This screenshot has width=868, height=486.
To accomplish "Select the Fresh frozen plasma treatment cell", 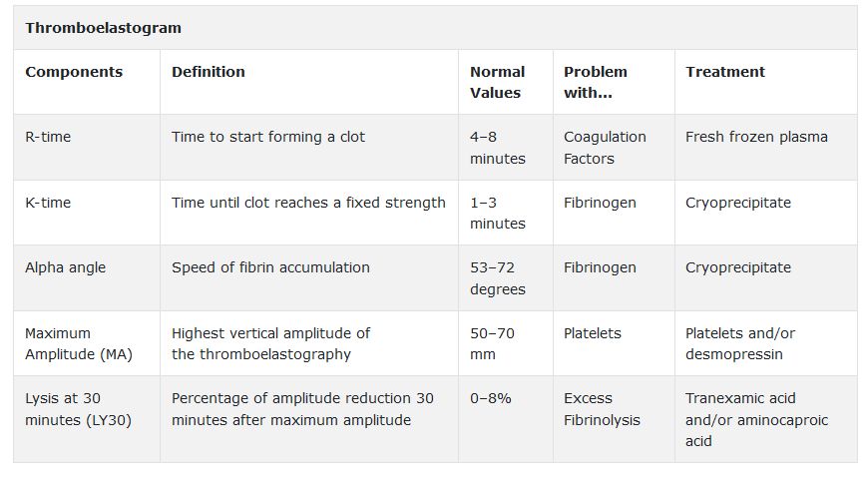I will pos(756,137).
